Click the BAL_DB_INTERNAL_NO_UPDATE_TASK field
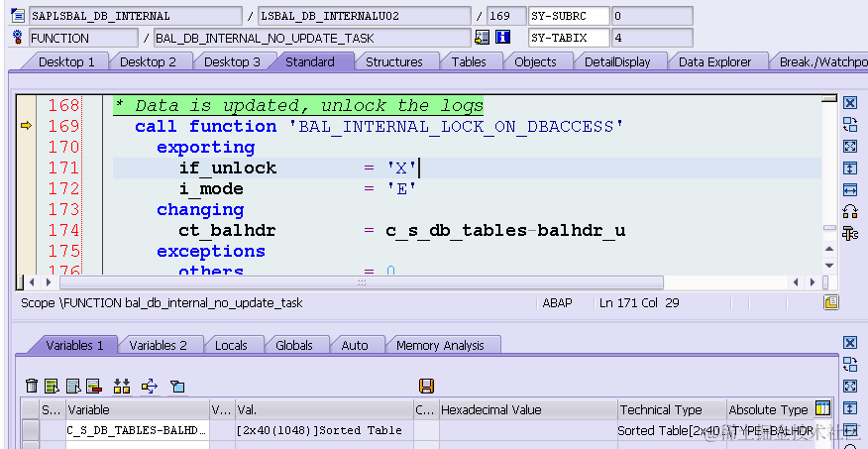This screenshot has width=868, height=449. click(x=312, y=38)
